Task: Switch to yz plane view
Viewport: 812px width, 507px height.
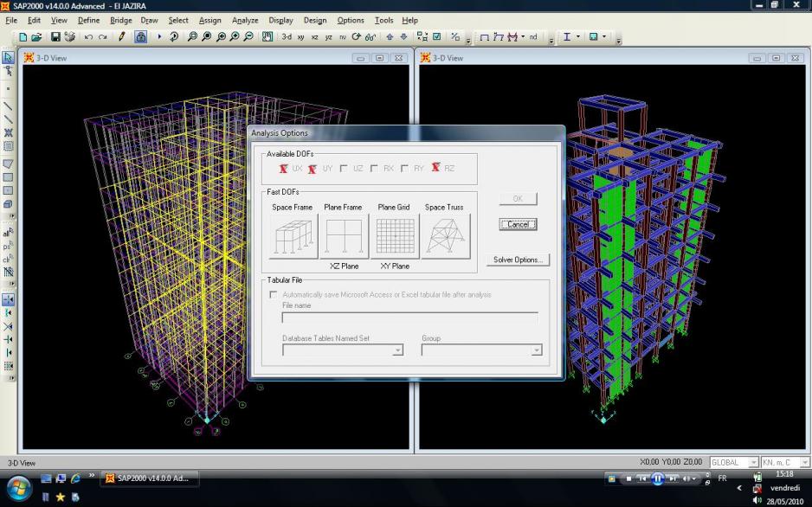Action: [x=328, y=37]
